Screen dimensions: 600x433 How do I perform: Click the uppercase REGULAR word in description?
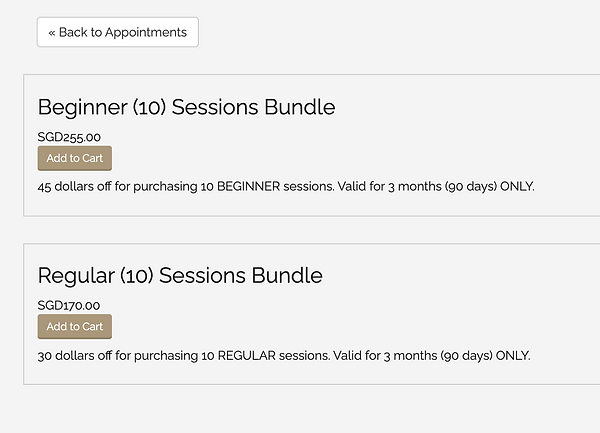coord(246,356)
